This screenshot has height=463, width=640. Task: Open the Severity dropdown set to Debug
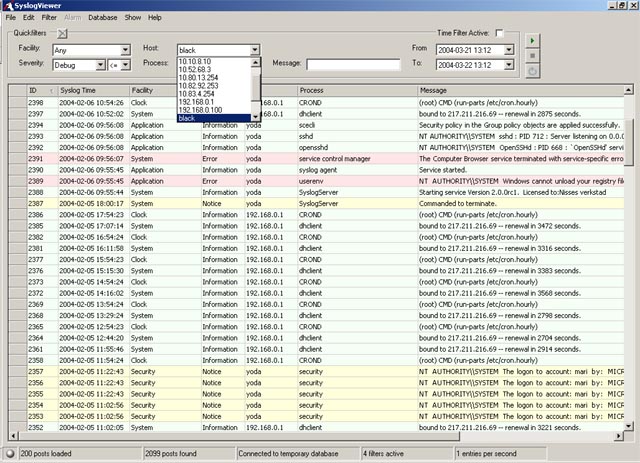pos(100,65)
